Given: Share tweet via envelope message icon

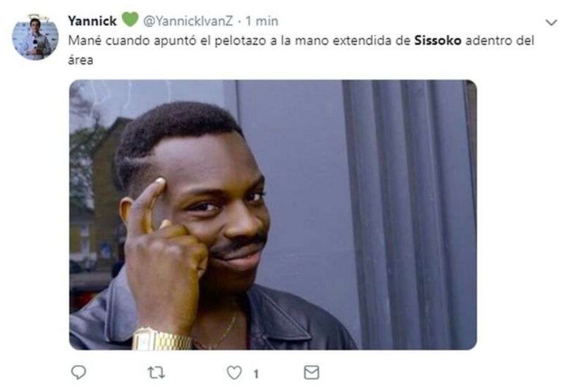Looking at the screenshot, I should [312, 372].
